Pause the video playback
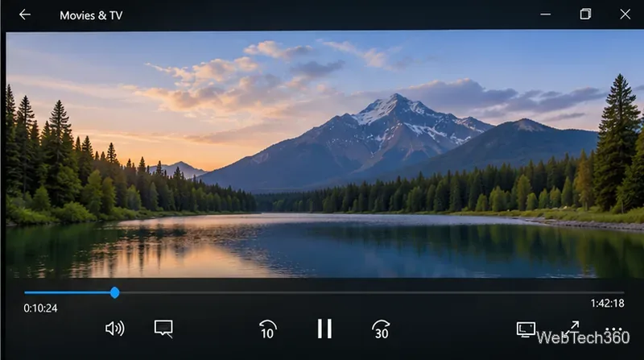 [324, 329]
